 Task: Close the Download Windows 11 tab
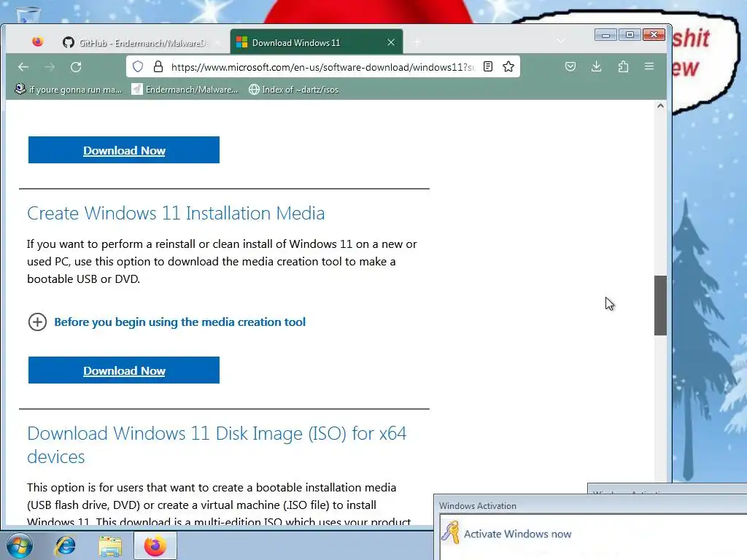[391, 42]
